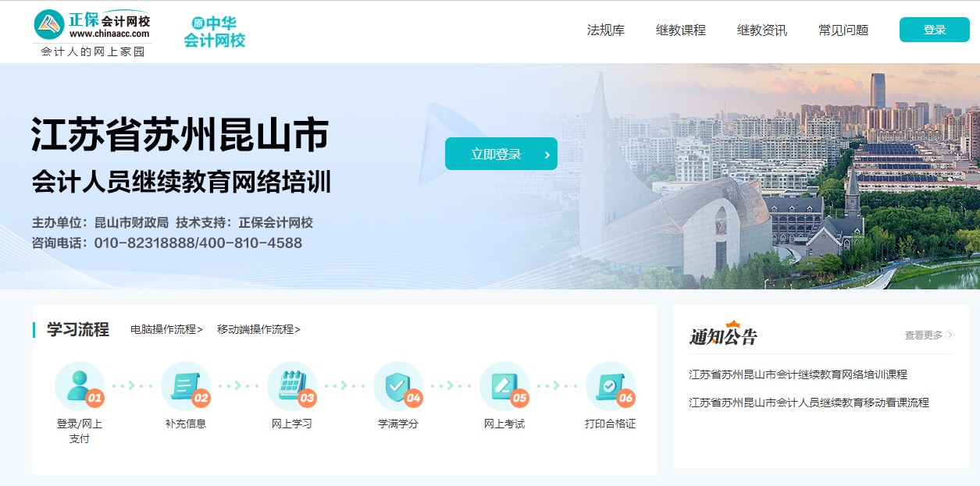Click the 学满学分 step 04 shield icon

[x=398, y=385]
